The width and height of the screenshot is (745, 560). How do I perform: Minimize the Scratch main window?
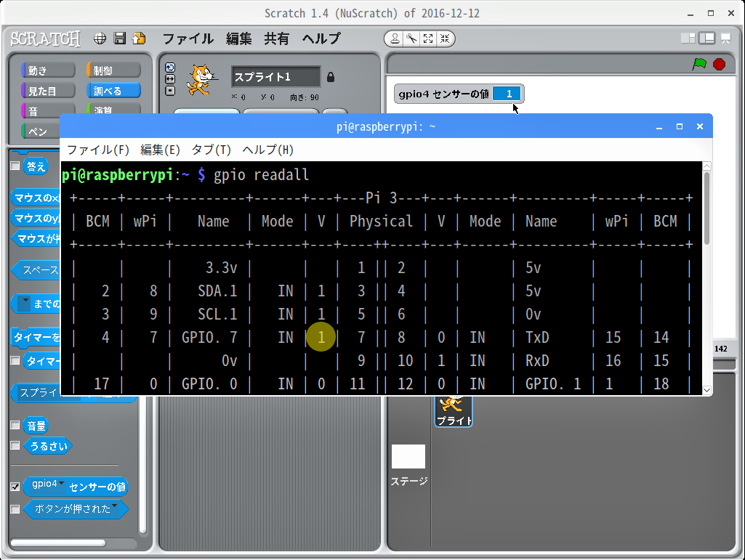(690, 14)
